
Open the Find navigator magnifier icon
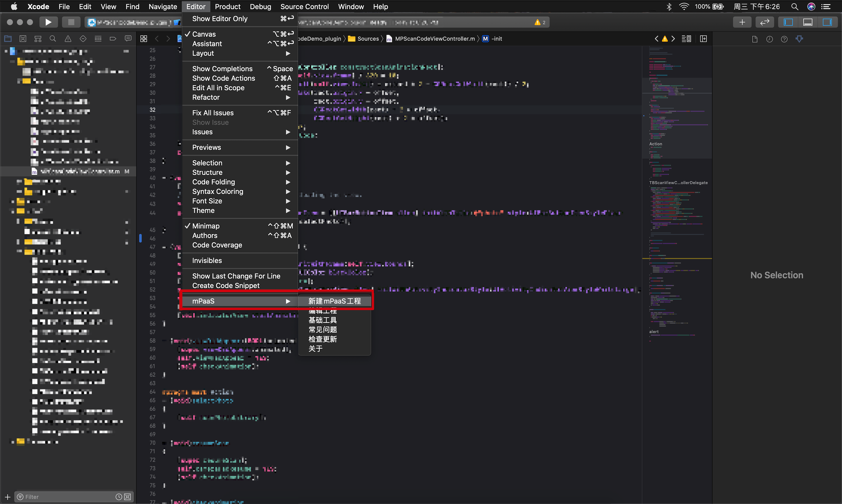pyautogui.click(x=53, y=39)
